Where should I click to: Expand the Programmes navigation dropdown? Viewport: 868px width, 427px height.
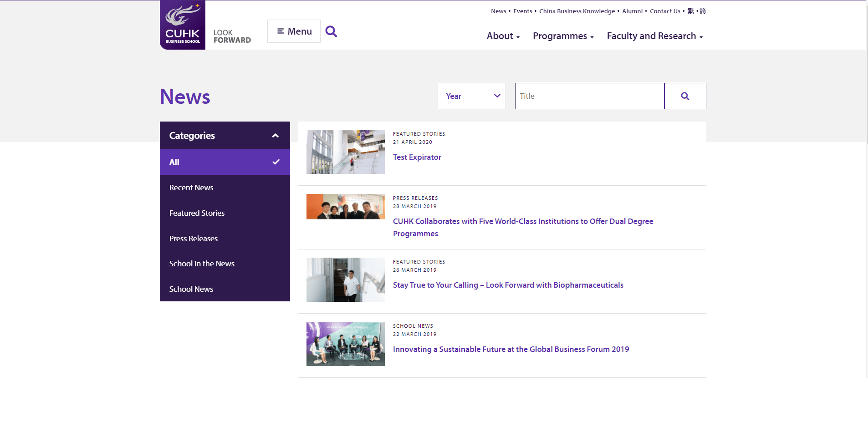[563, 36]
